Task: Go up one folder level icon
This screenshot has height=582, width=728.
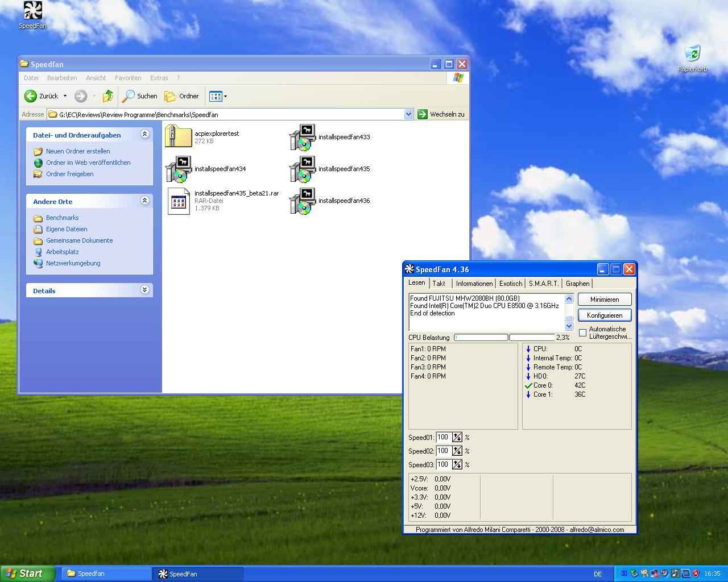Action: [107, 96]
